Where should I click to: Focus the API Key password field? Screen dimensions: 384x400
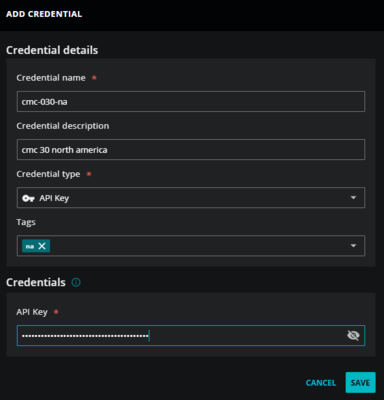pos(191,335)
